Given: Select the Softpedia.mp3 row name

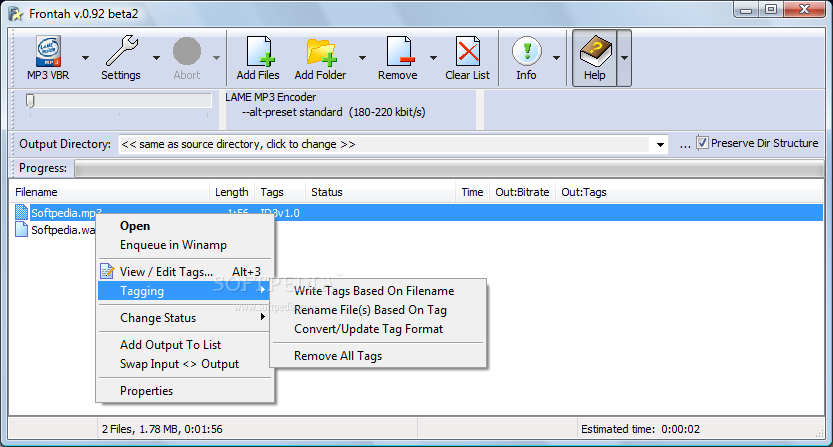Looking at the screenshot, I should point(66,213).
